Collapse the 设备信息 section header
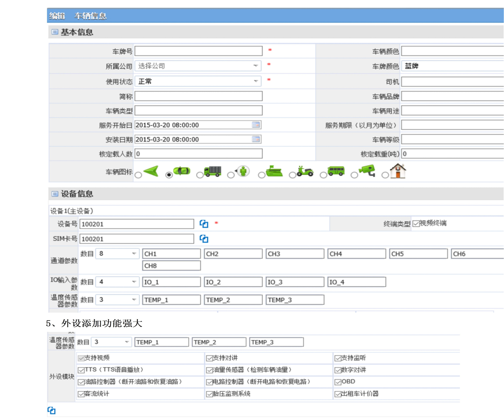 tap(55, 194)
